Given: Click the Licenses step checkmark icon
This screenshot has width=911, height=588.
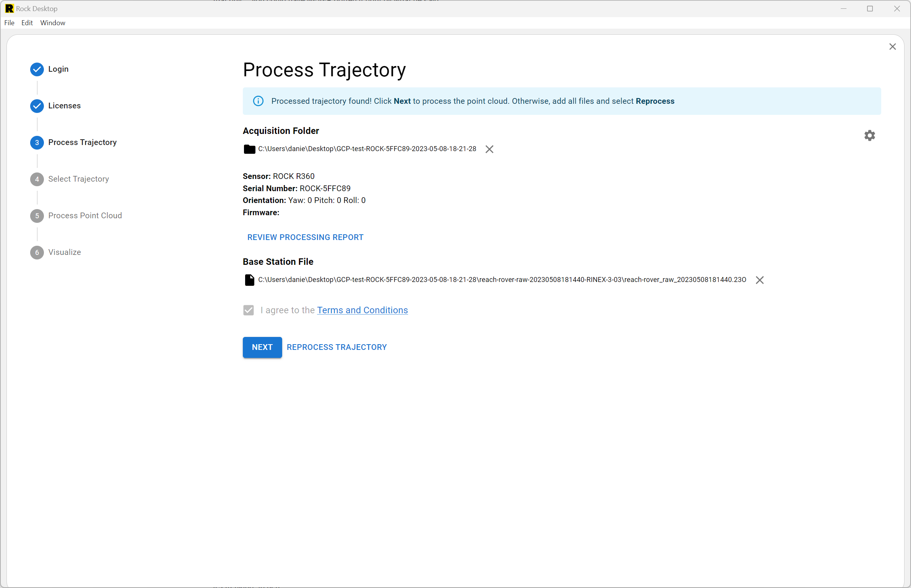Looking at the screenshot, I should click(x=37, y=106).
